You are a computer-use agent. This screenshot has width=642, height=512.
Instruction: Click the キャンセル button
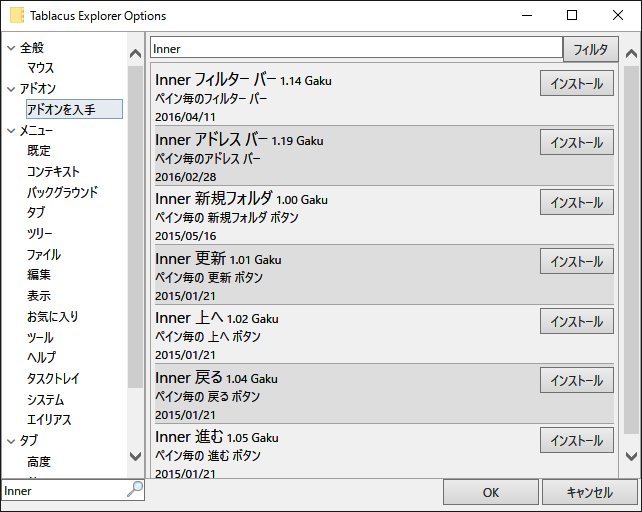point(590,492)
